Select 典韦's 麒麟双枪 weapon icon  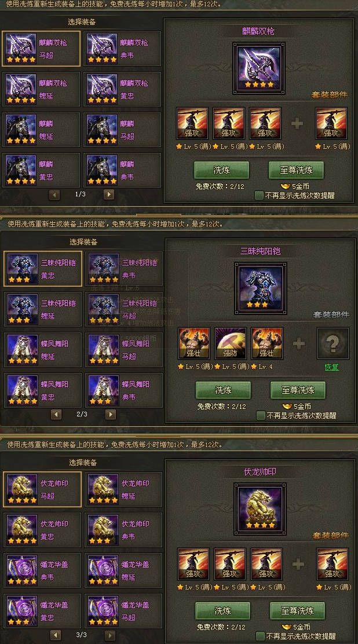[103, 49]
